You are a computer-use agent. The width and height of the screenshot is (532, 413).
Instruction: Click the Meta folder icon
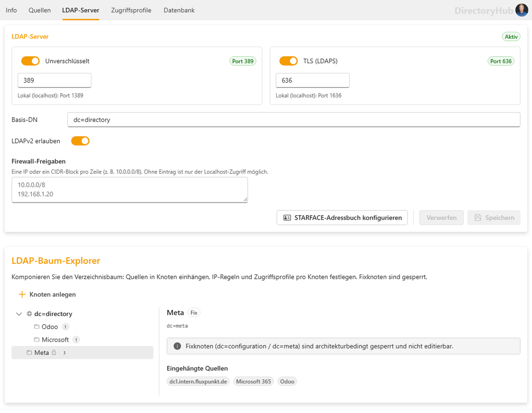29,352
